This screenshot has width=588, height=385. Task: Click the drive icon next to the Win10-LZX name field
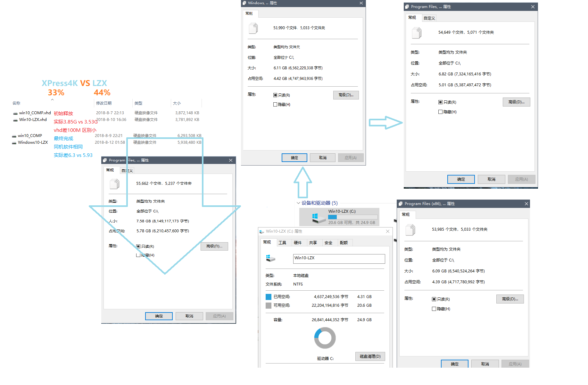pyautogui.click(x=271, y=258)
